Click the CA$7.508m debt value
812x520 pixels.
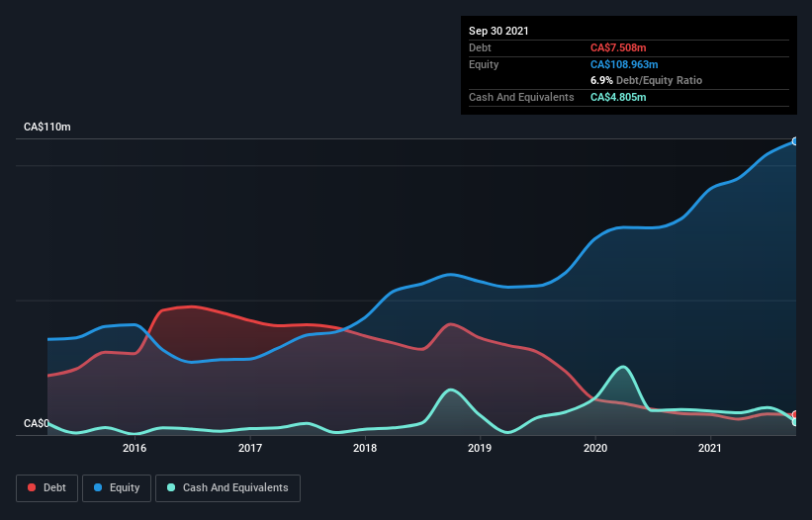pyautogui.click(x=618, y=47)
